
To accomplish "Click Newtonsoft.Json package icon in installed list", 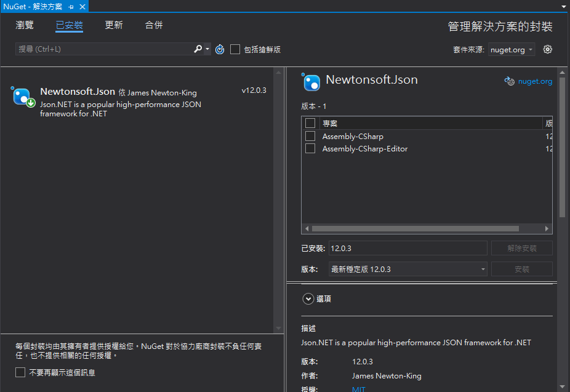I will click(23, 97).
